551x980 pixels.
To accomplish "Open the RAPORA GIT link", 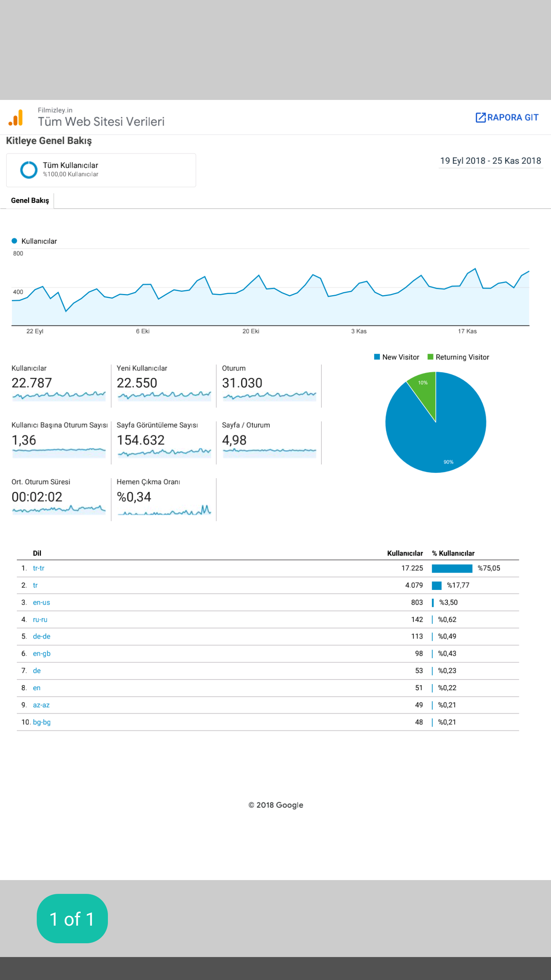I will coord(507,118).
